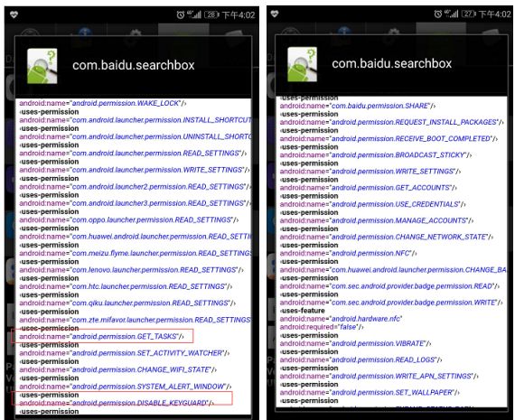Select the BROADCAST_STICKY permission line
The image size is (515, 420).
tap(376, 155)
